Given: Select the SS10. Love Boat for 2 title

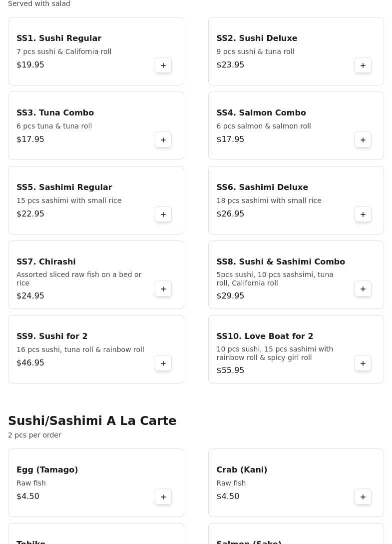Looking at the screenshot, I should coord(265,336).
